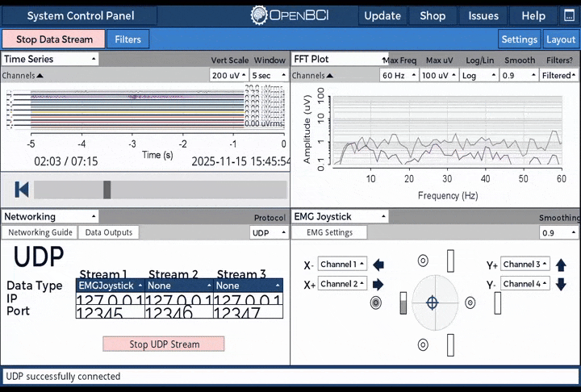Screen dimensions: 581x392
Task: Click the skip-to-start playback icon
Action: click(x=22, y=190)
